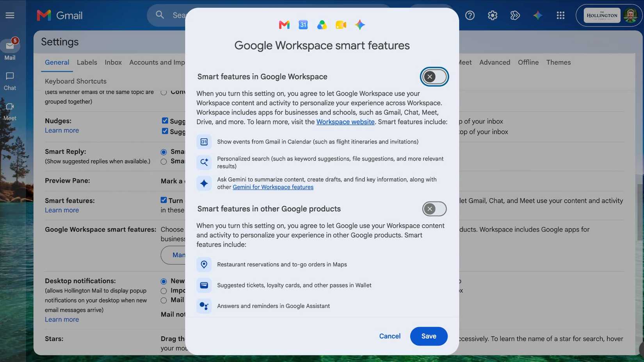Open the Gemini sparkle icon in header
The image size is (644, 362).
pyautogui.click(x=538, y=15)
